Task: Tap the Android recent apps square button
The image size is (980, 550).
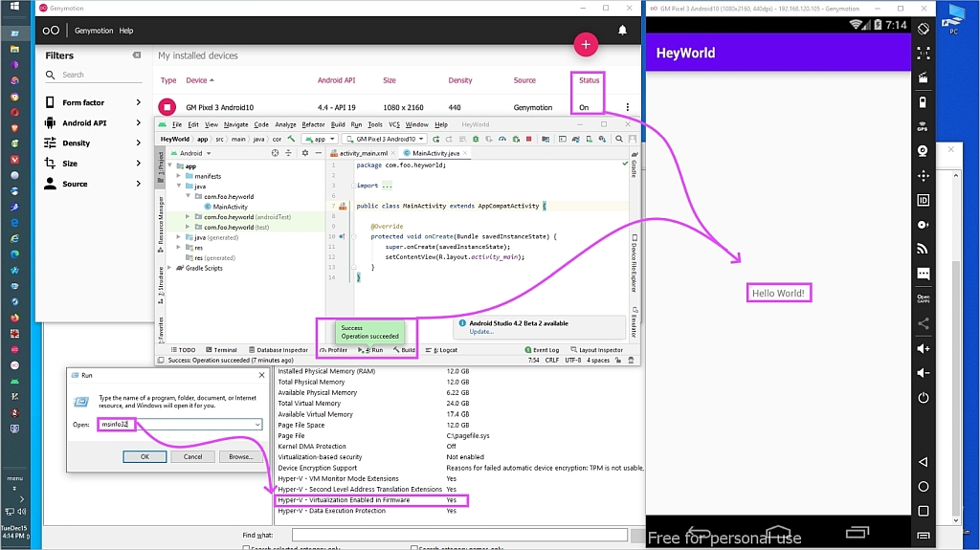Action: coord(924,511)
